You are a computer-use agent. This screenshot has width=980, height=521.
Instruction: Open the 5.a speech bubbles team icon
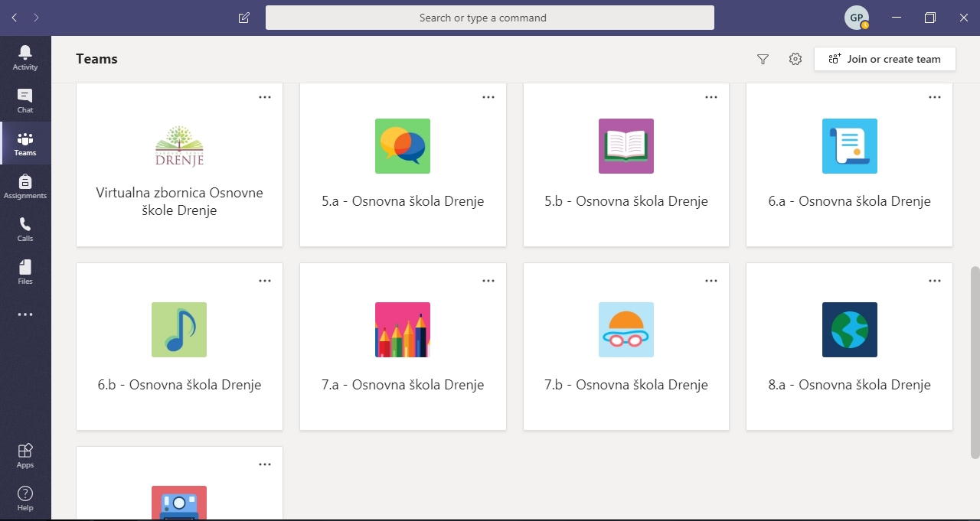(x=403, y=146)
